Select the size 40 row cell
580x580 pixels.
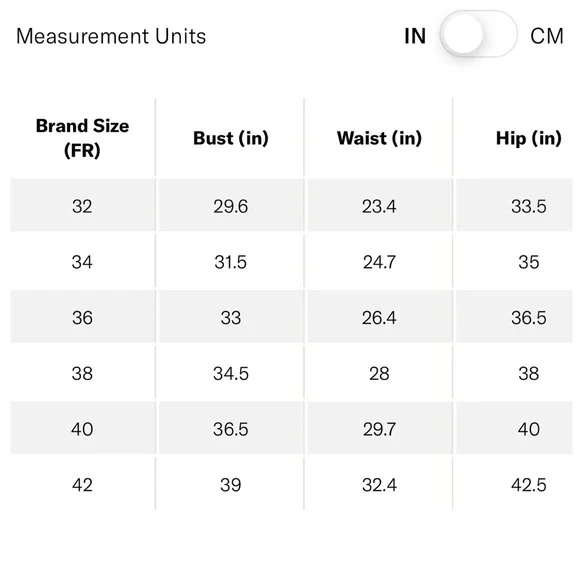(82, 428)
